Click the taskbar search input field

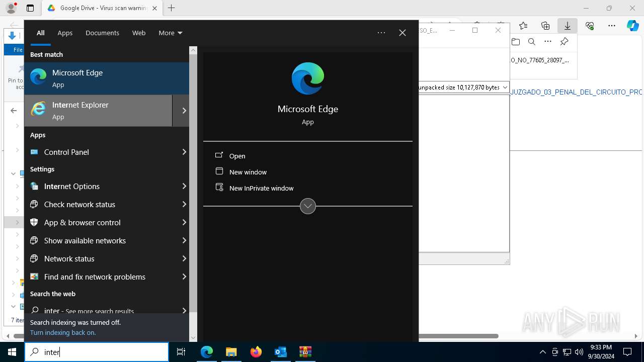tap(97, 352)
